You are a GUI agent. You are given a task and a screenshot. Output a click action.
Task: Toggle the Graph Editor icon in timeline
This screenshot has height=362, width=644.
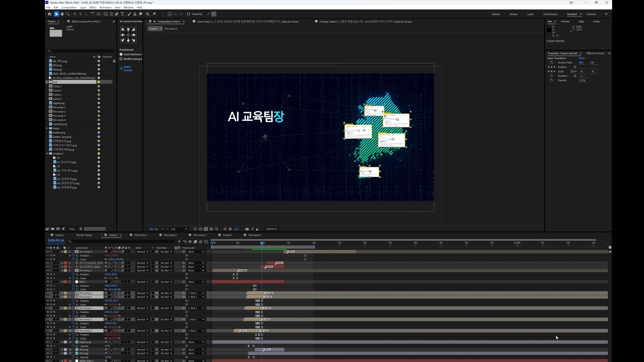[206, 242]
